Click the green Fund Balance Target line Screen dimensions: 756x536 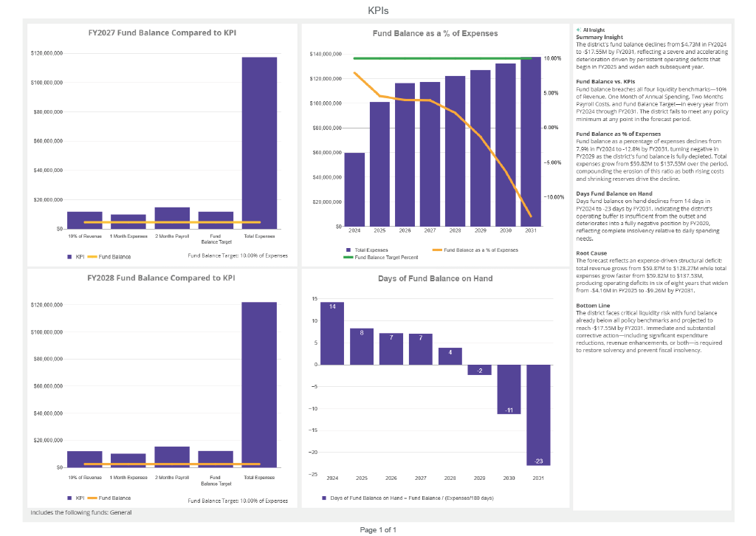pos(443,58)
